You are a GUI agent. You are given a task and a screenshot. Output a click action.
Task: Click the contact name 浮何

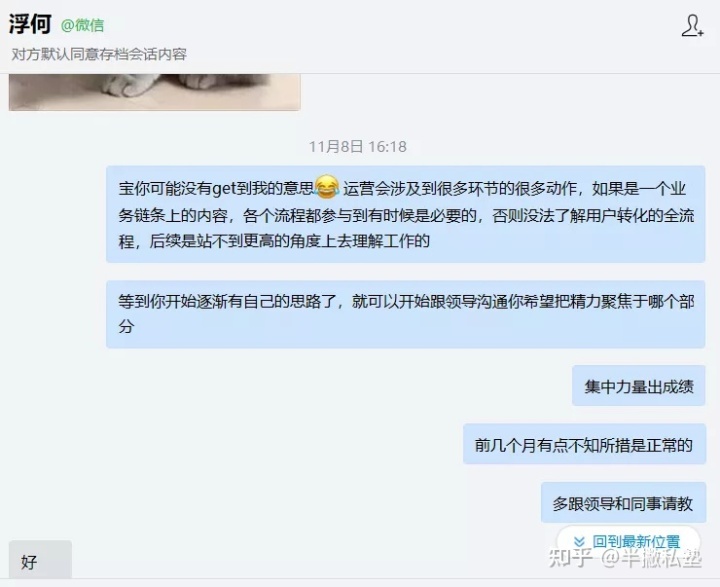pos(30,24)
